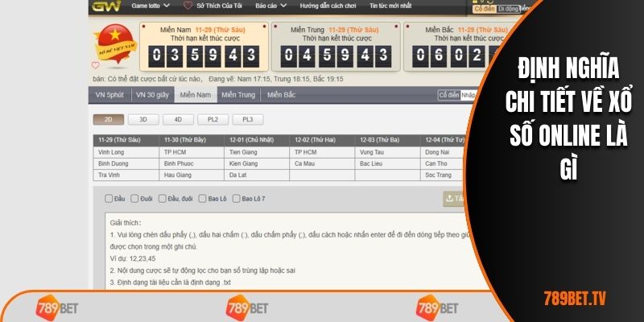
Task: Check the Đuôi checkbox
Action: pos(134,198)
